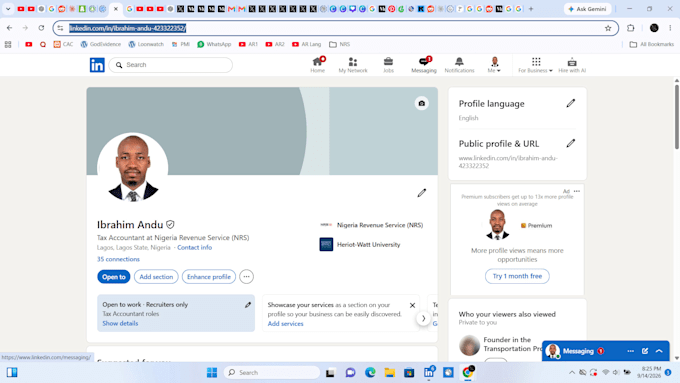Open the AR Lang bookmark
Screen dimensions: 680x383
307,44
